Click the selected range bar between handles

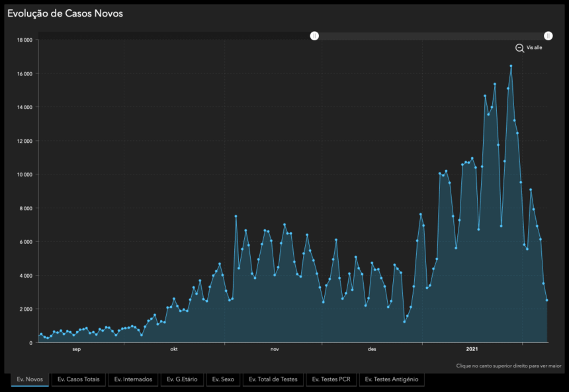[431, 36]
